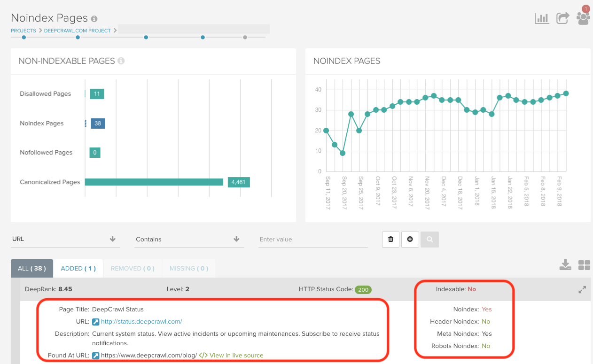
Task: Click the final chart point after Feb 9, 2018
Action: click(x=566, y=93)
